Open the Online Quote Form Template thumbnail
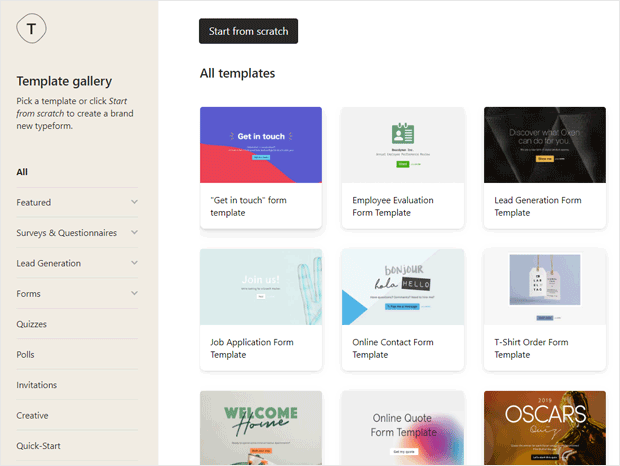620x466 pixels. point(403,428)
